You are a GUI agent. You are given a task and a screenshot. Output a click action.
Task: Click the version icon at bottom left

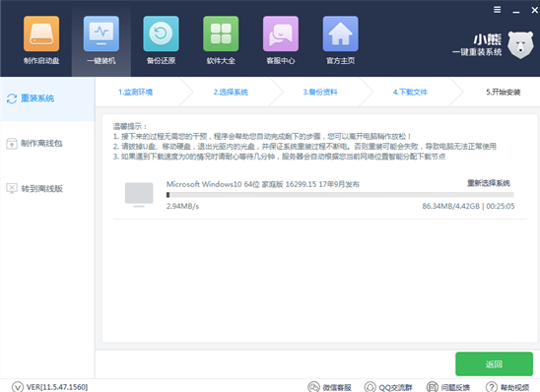18,387
